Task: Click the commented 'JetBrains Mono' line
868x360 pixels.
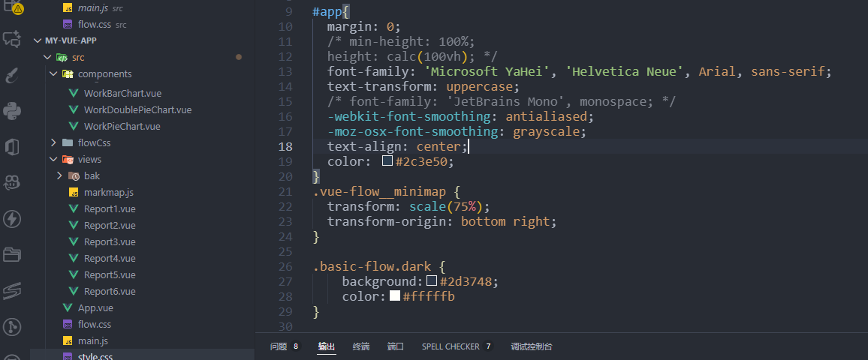Action: [502, 102]
